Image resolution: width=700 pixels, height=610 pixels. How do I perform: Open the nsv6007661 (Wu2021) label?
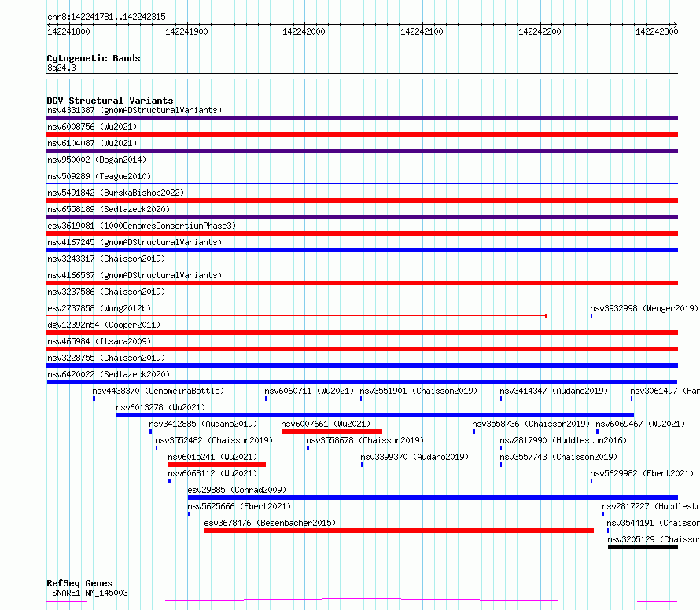[x=326, y=424]
